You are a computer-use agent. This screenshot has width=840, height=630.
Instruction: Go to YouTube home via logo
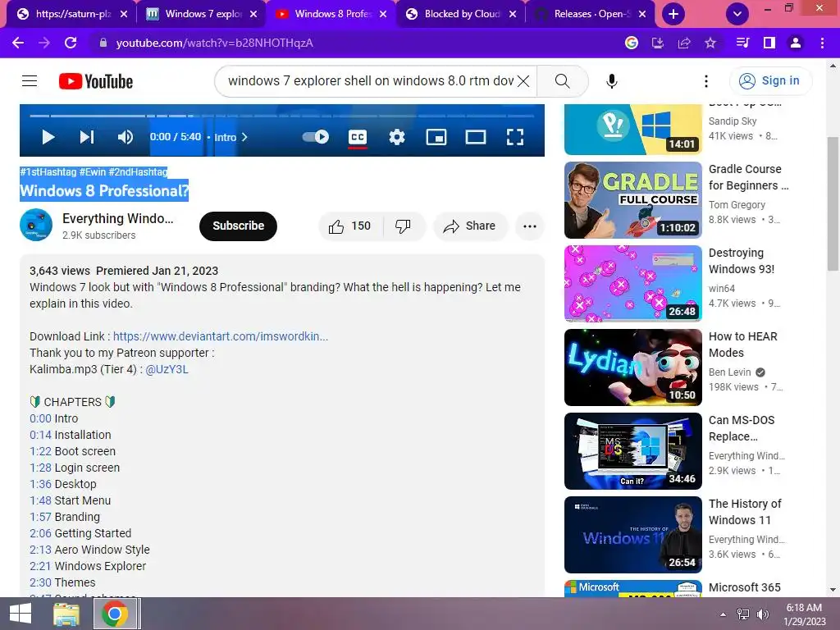pos(96,81)
